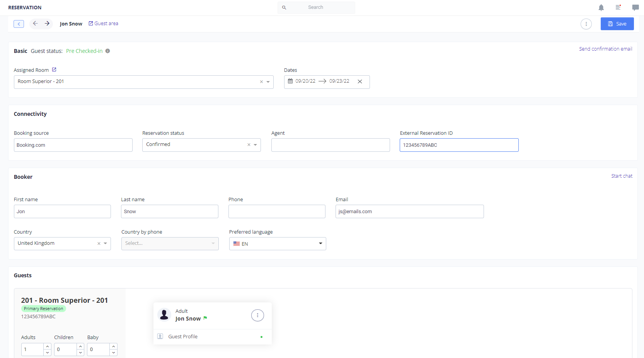Open the three-dot menu in the header
This screenshot has width=644, height=358.
coord(586,24)
